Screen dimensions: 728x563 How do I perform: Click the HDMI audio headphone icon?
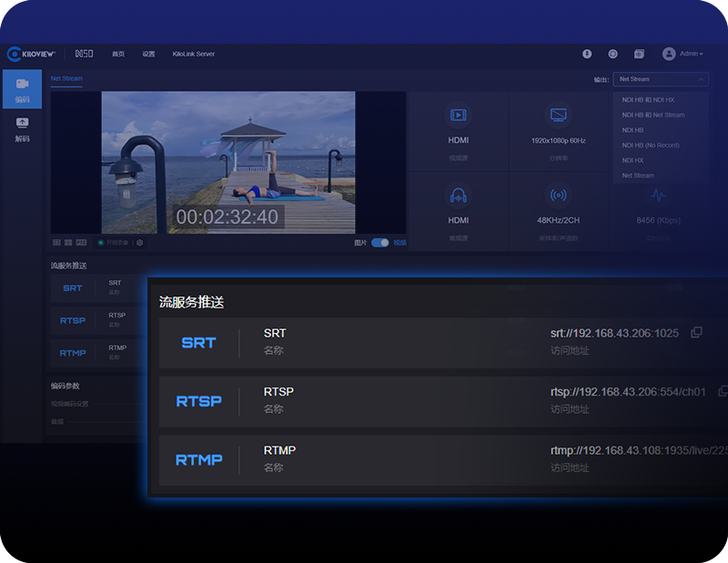coord(458,196)
